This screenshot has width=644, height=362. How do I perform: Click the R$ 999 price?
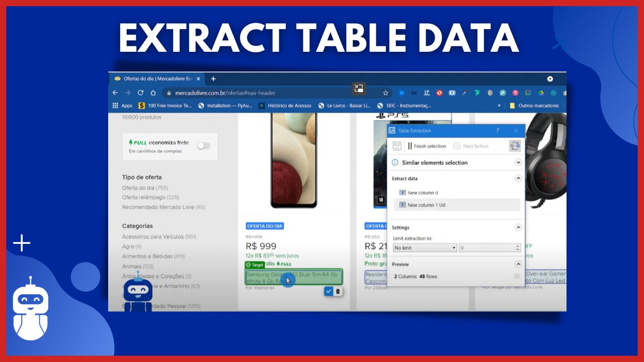tap(261, 246)
